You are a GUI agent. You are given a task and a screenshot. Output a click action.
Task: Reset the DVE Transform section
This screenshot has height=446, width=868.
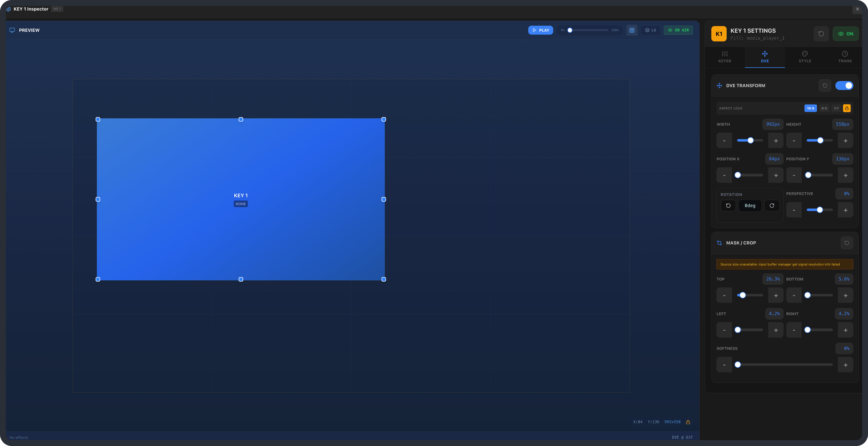pos(825,86)
